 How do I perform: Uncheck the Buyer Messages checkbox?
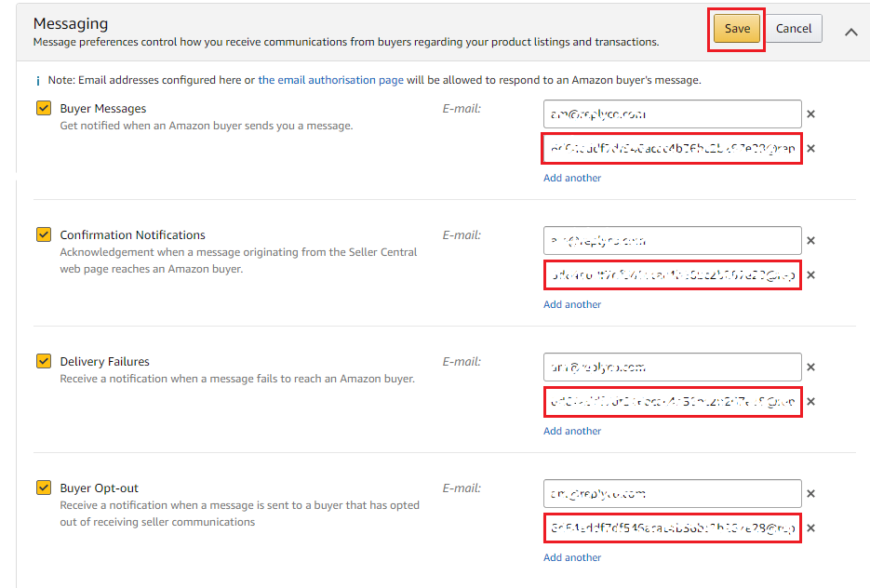[44, 108]
